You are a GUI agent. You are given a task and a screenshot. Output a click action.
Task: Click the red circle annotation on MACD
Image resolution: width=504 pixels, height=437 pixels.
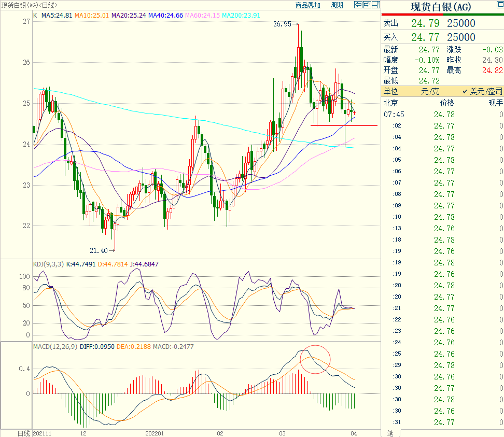[315, 359]
